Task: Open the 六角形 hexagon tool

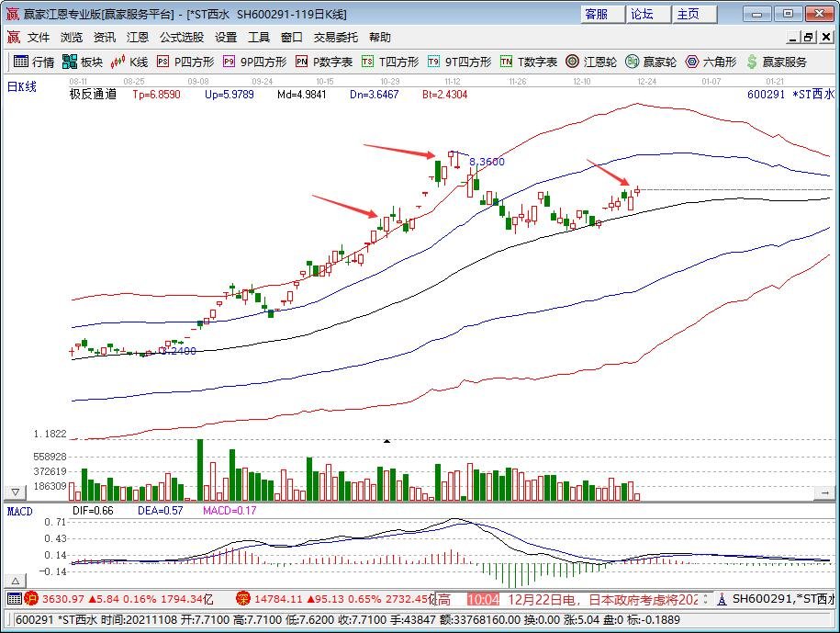Action: [711, 62]
